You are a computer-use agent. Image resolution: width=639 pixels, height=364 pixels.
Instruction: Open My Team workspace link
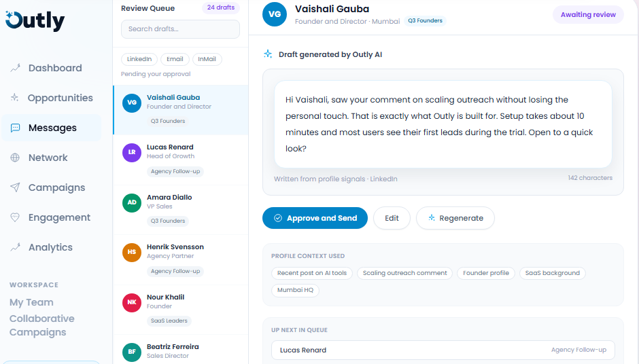(x=31, y=302)
